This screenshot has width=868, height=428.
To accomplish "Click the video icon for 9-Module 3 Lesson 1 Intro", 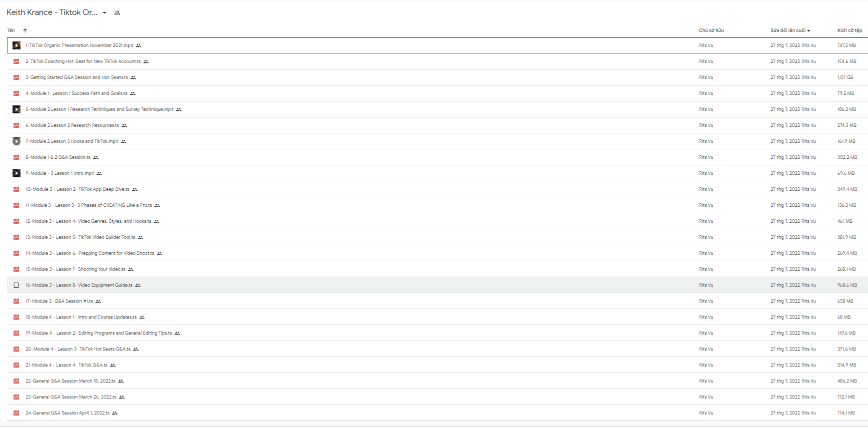I will pos(16,173).
